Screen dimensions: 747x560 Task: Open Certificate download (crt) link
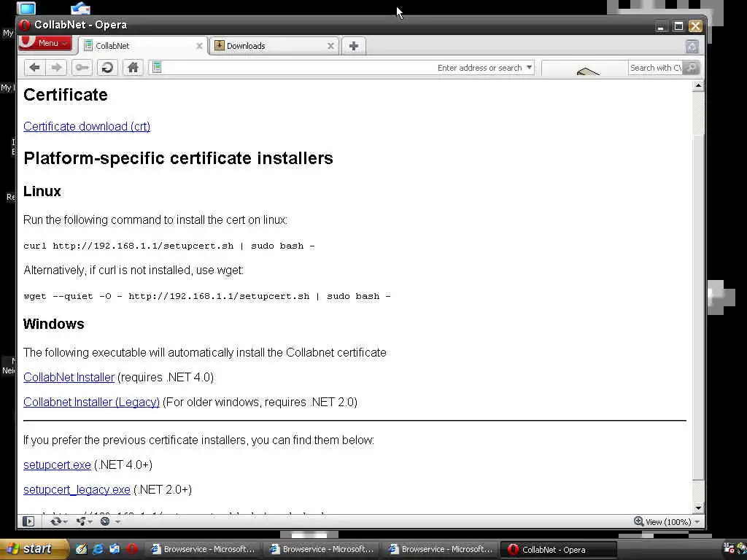click(87, 126)
